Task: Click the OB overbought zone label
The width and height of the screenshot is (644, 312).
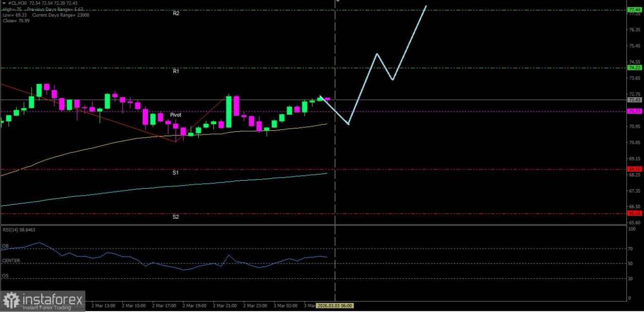Action: 5,246
